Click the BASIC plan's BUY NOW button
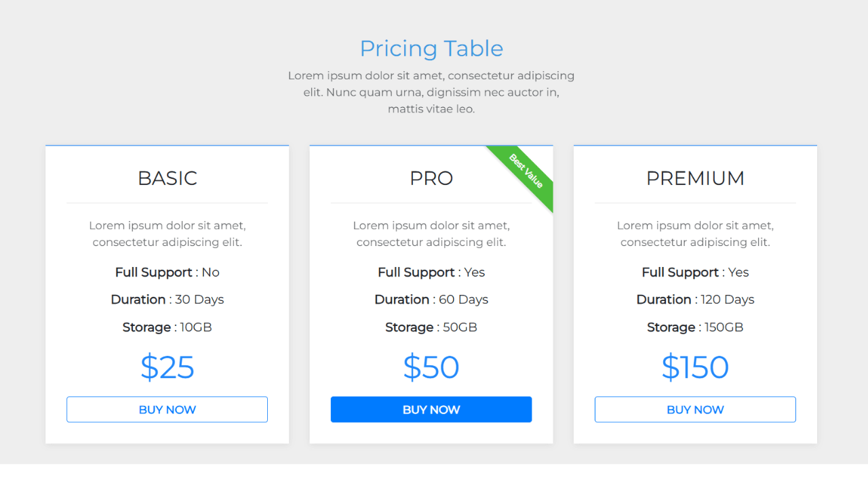Screen dimensions: 868x488 167,409
